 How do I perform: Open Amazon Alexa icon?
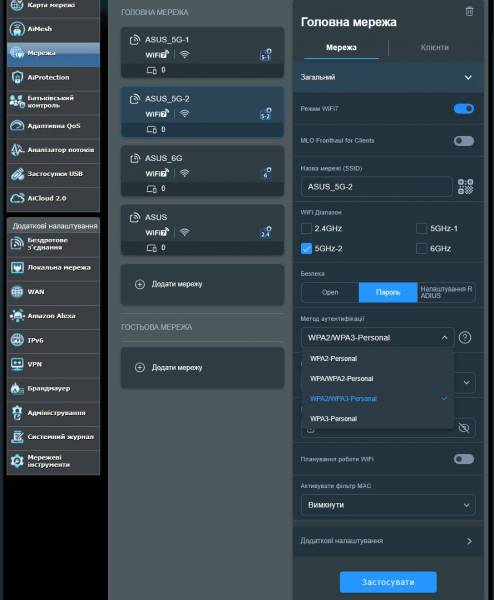pyautogui.click(x=17, y=316)
